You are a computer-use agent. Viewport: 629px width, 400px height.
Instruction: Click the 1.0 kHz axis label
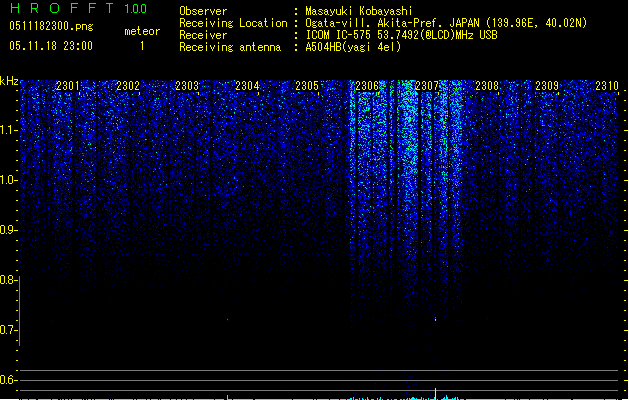click(9, 180)
